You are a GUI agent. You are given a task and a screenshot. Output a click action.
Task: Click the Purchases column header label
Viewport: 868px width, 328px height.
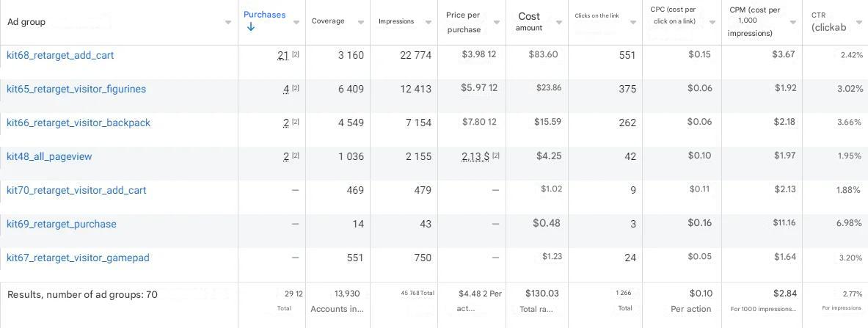264,15
